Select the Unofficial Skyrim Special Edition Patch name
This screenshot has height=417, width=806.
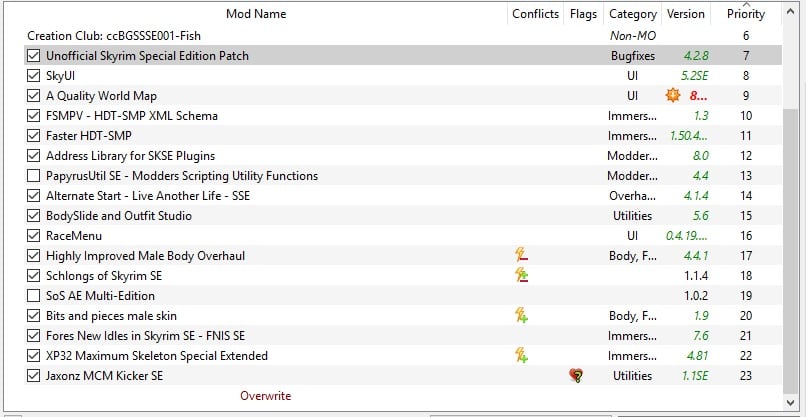coord(147,56)
